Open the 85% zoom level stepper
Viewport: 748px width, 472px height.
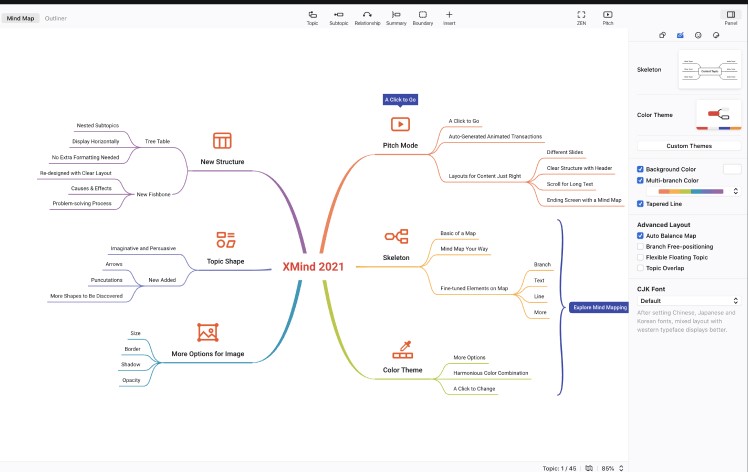coord(621,468)
